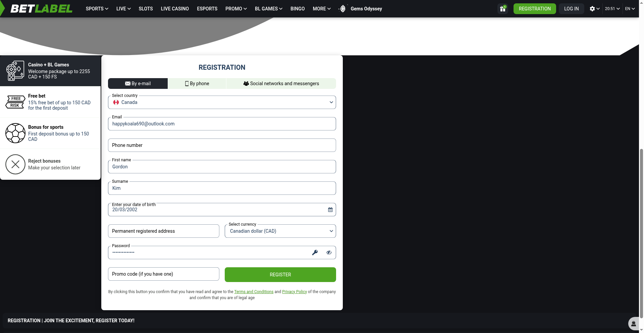The height and width of the screenshot is (333, 644).
Task: Open the Sports menu
Action: pyautogui.click(x=97, y=9)
